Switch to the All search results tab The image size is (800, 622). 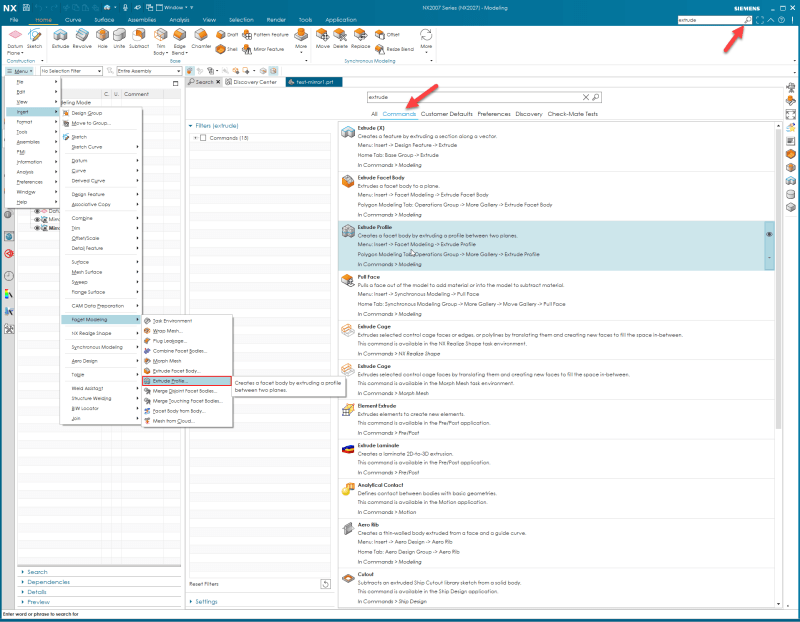(x=374, y=114)
